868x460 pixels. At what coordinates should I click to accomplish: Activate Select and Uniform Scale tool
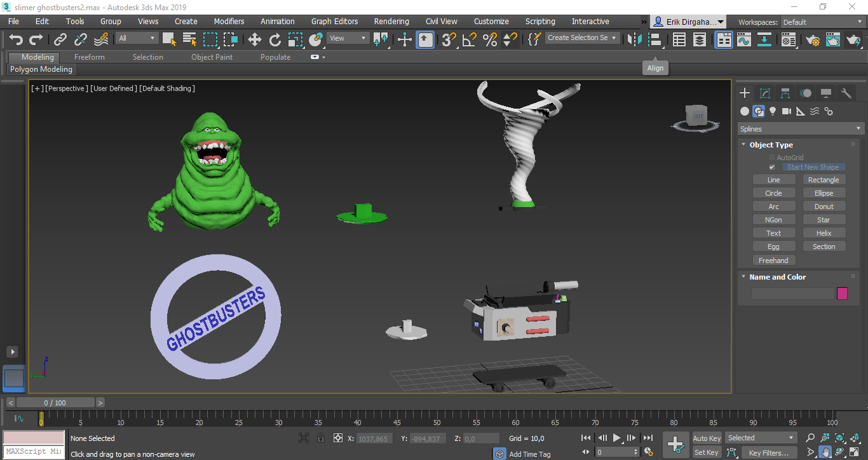click(x=295, y=39)
